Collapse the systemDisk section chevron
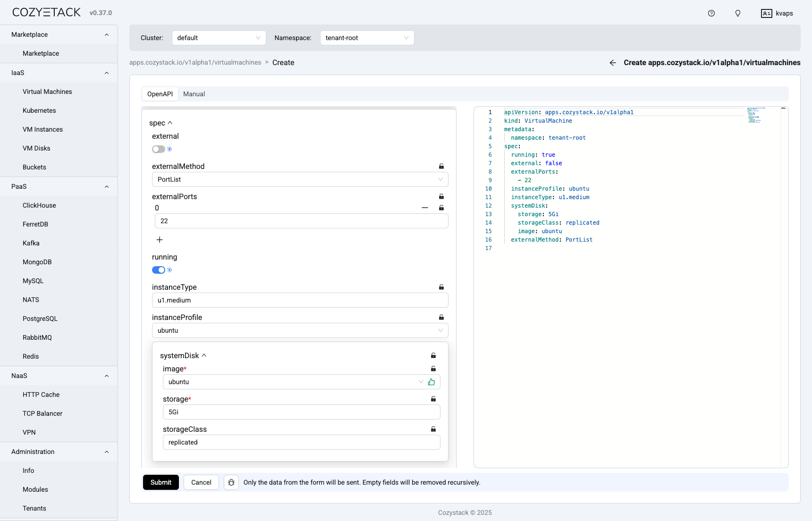The width and height of the screenshot is (812, 521). [x=204, y=355]
